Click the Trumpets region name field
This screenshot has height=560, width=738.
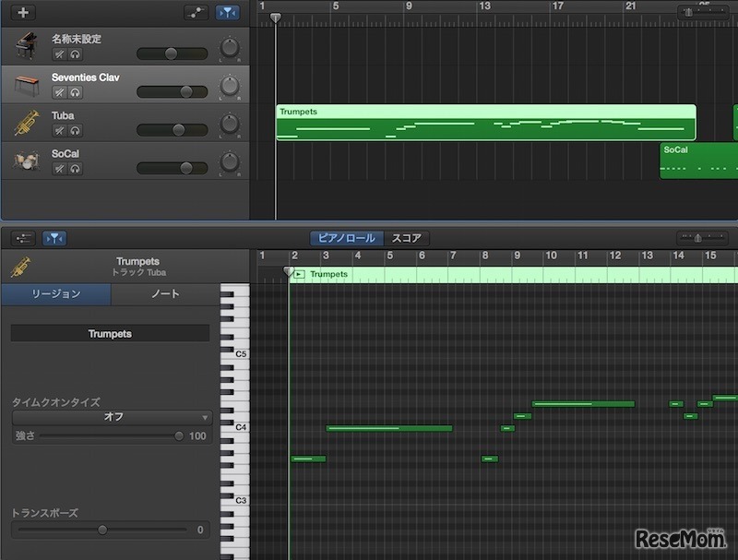tap(110, 334)
